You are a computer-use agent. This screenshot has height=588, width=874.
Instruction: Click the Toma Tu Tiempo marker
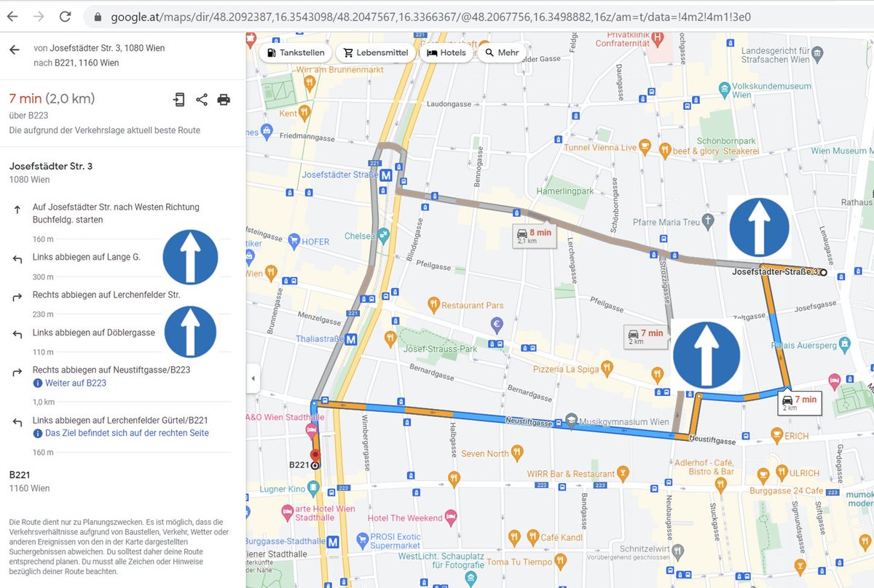pos(560,561)
